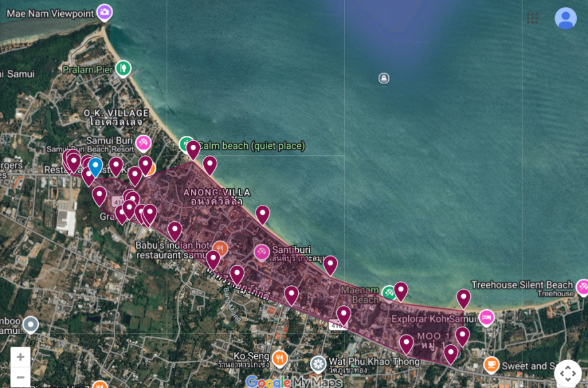
Task: Open the Sweet and Sa cafe icon
Action: [491, 365]
